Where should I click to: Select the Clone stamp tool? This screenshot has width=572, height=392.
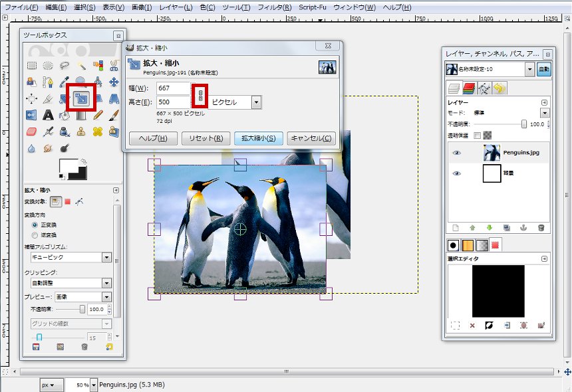click(80, 132)
